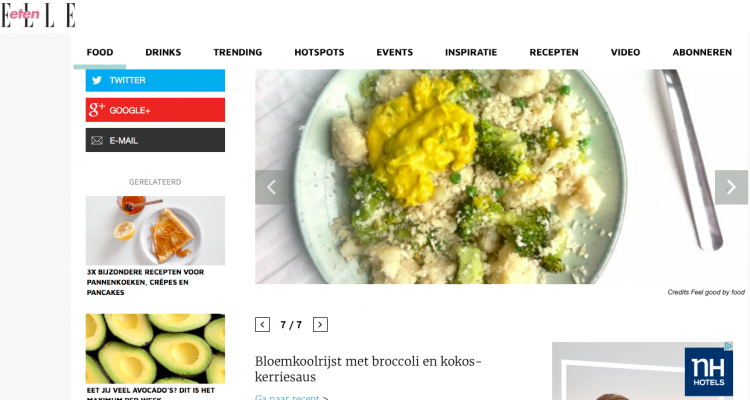Viewport: 750px width, 400px height.
Task: Click the pannenkoeken, crêpes en pancakes headline
Action: [145, 282]
